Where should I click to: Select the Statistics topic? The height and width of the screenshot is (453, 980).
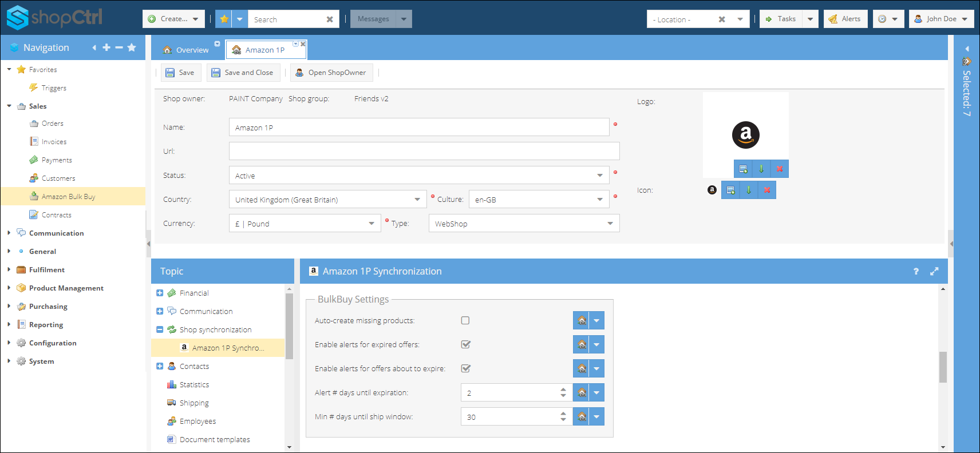coord(194,384)
